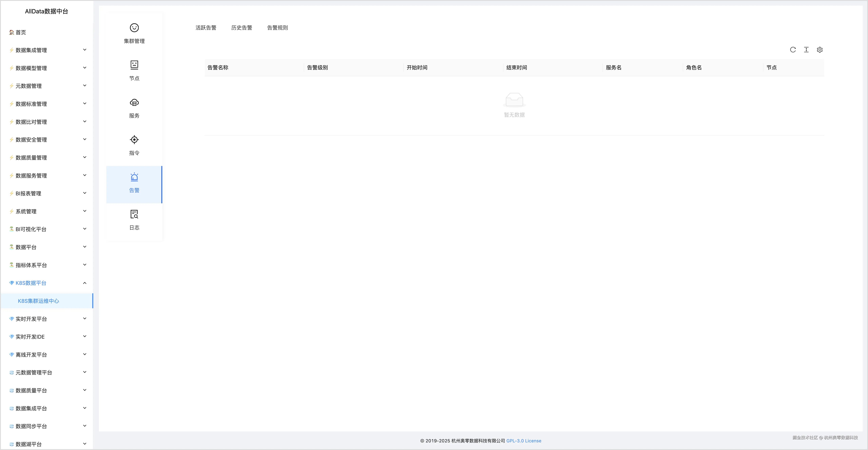
Task: Select the 节点 node icon
Action: [134, 65]
